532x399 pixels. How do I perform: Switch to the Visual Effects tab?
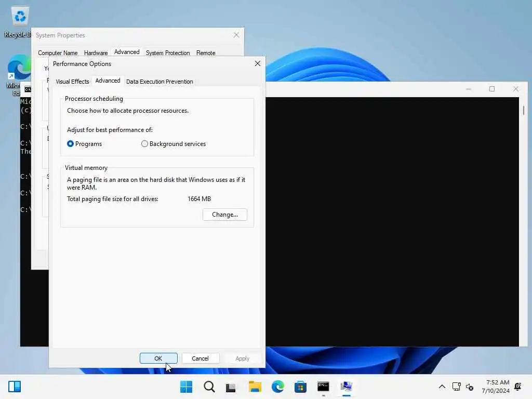(x=72, y=82)
